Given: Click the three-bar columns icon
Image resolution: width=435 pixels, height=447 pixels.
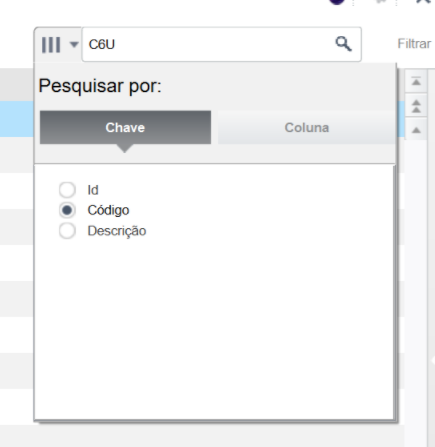Looking at the screenshot, I should click(51, 45).
